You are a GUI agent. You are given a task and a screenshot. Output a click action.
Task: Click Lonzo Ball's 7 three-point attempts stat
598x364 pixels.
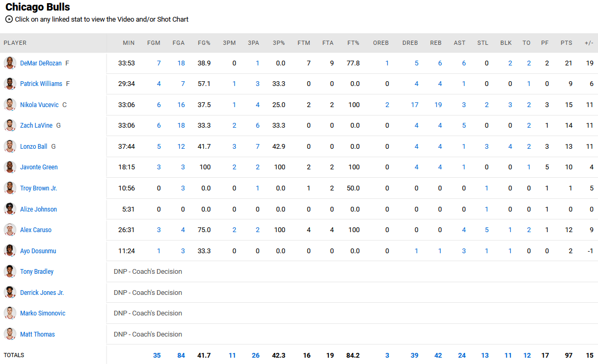pos(257,146)
